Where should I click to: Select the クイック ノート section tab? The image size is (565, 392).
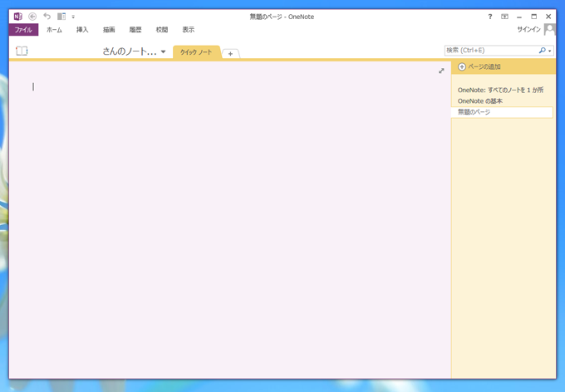tap(196, 52)
